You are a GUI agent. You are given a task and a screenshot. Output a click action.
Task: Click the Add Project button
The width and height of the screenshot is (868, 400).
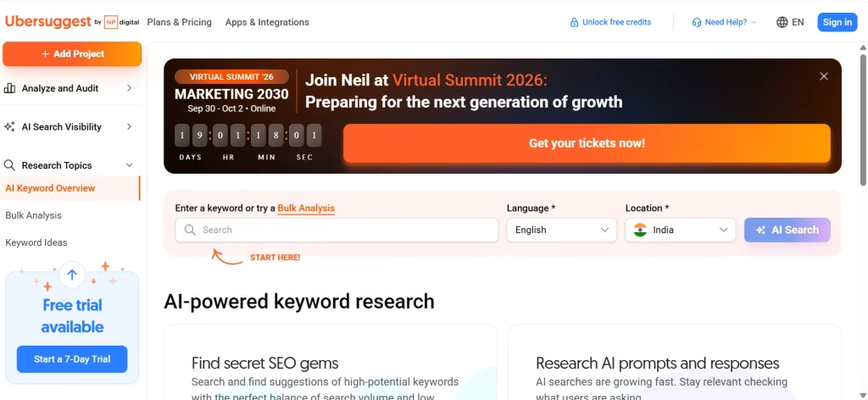72,53
